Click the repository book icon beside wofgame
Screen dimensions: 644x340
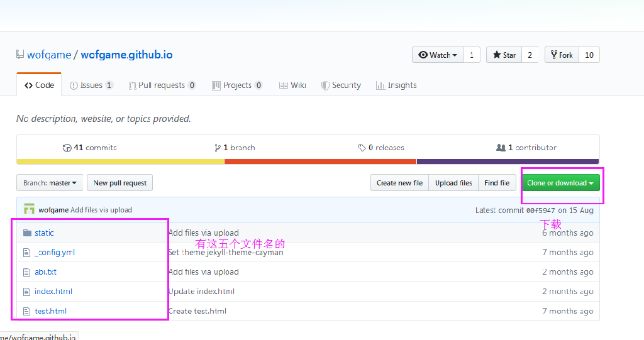tap(19, 54)
